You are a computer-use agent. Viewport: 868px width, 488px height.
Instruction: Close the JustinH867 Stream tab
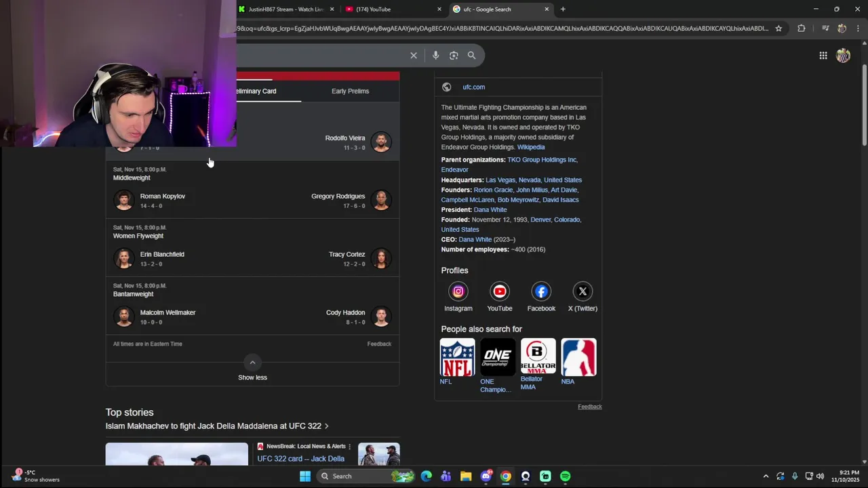(332, 9)
